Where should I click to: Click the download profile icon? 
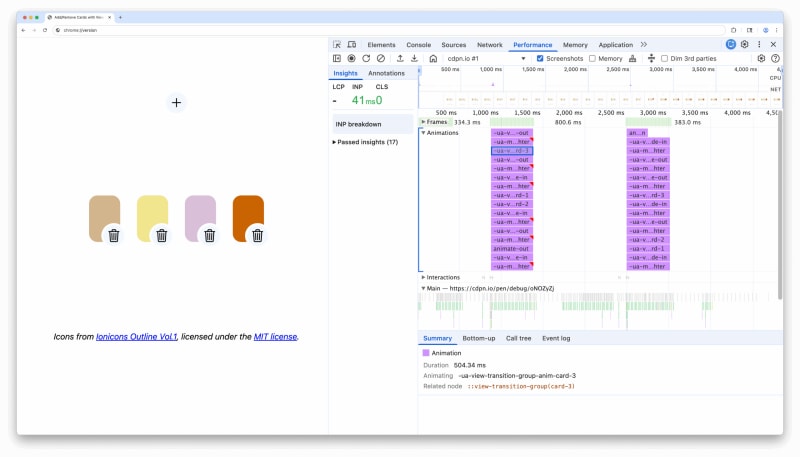tap(414, 59)
